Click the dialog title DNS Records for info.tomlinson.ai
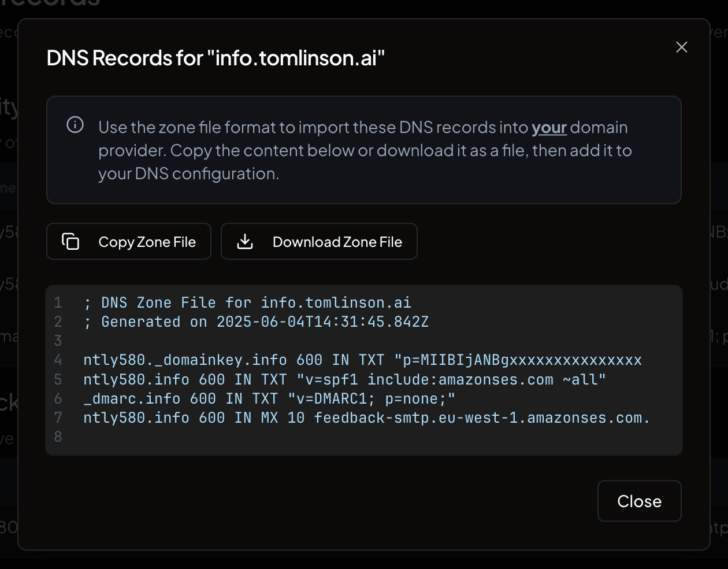This screenshot has width=728, height=569. coord(216,57)
